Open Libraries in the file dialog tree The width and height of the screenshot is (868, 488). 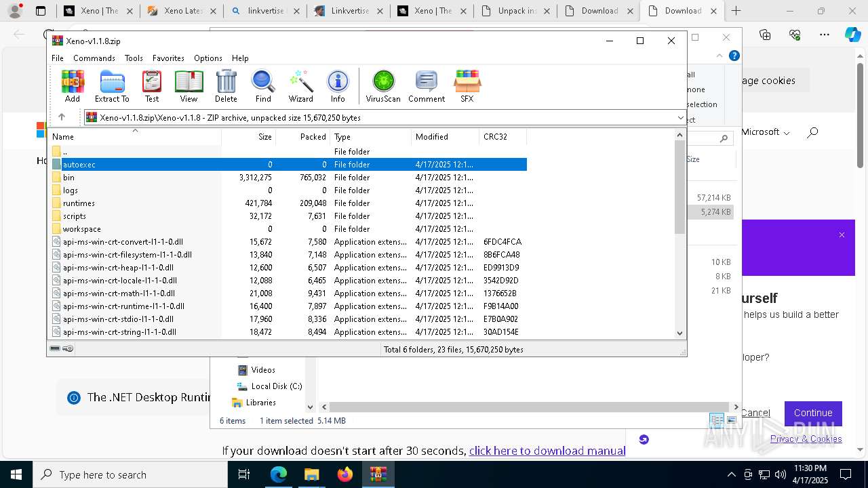[x=254, y=403]
